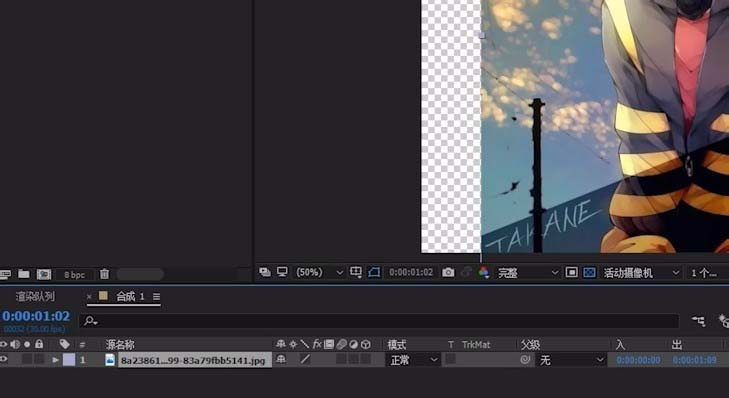Viewport: 729px width, 398px height.
Task: Open the 活动摄像机 camera view dropdown
Action: pyautogui.click(x=642, y=273)
